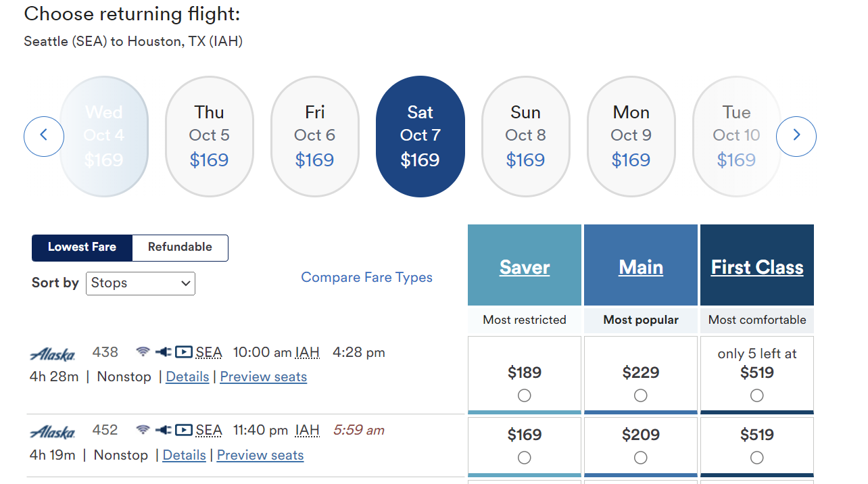Click power outlet icon on flight 438
This screenshot has width=868, height=484.
pyautogui.click(x=163, y=352)
